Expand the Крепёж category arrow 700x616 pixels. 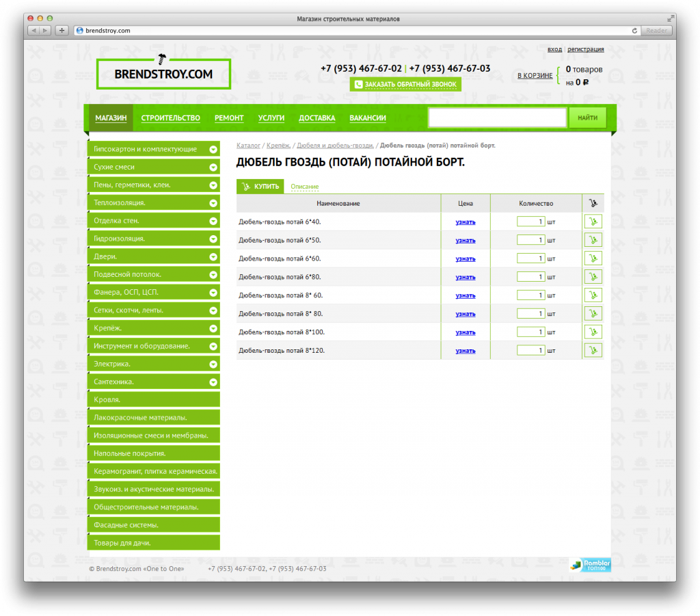213,328
